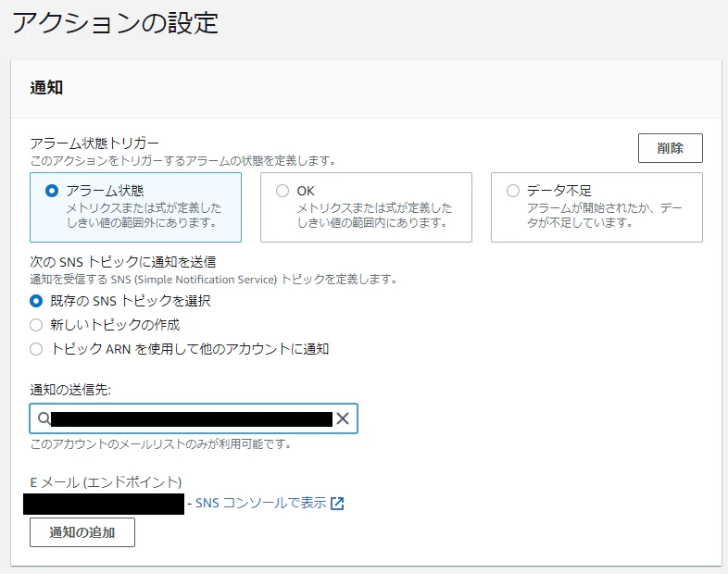Select the データ不足 trigger option
The width and height of the screenshot is (728, 574).
[596, 207]
